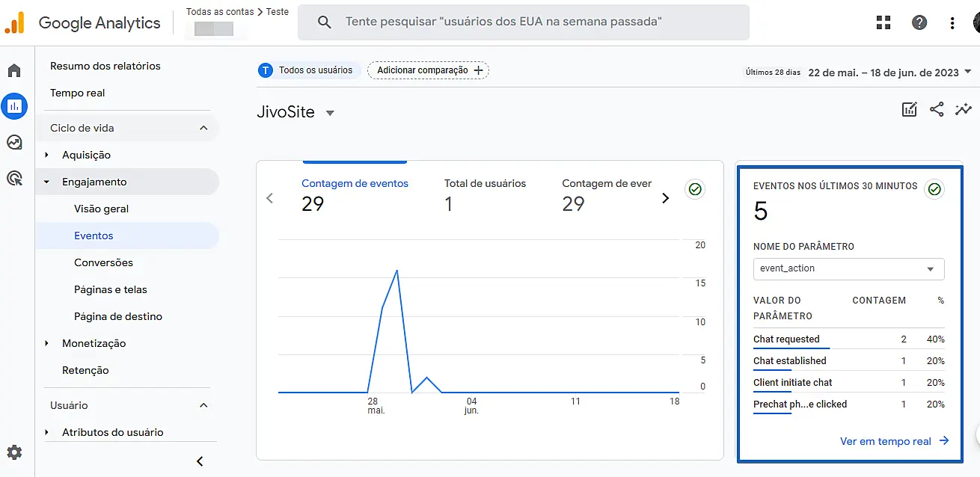
Task: Select Conversões in the sidebar
Action: pyautogui.click(x=103, y=262)
